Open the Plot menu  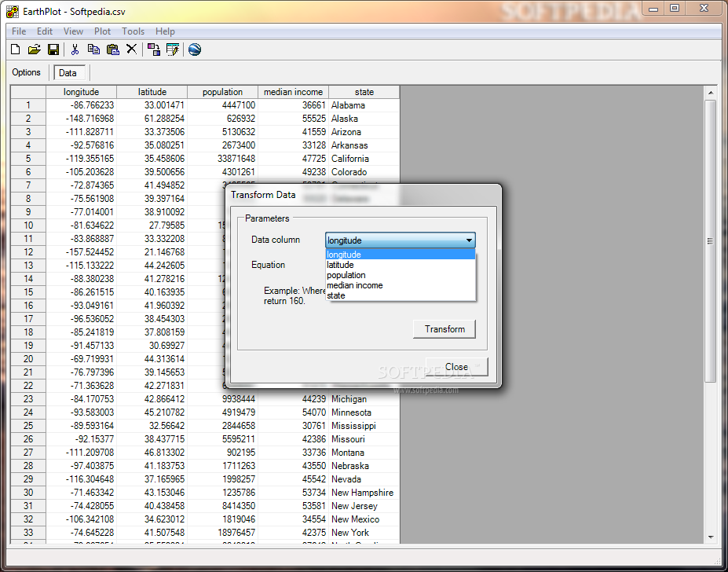coord(102,31)
